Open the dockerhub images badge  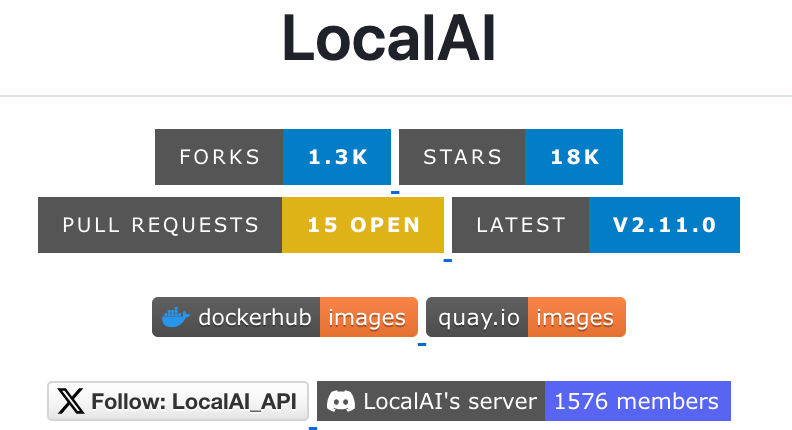point(285,317)
